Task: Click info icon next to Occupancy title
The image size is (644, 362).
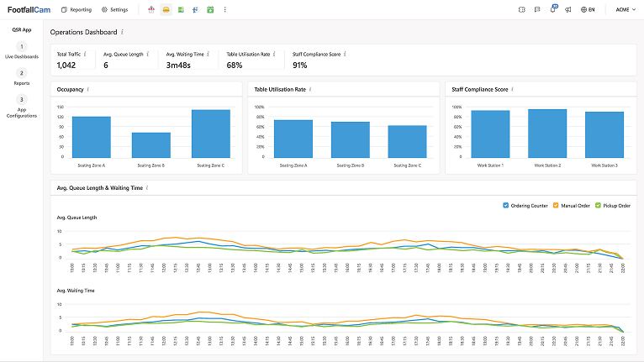Action: click(x=88, y=88)
